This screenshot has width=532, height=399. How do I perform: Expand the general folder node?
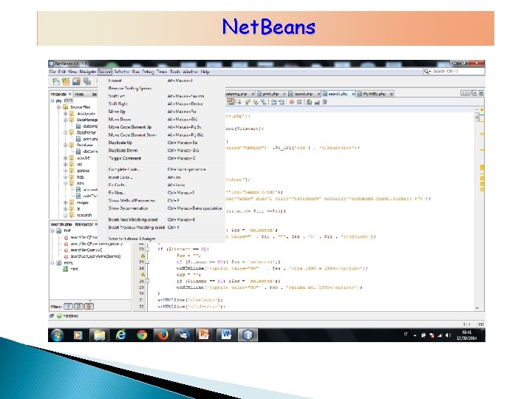tap(66, 171)
